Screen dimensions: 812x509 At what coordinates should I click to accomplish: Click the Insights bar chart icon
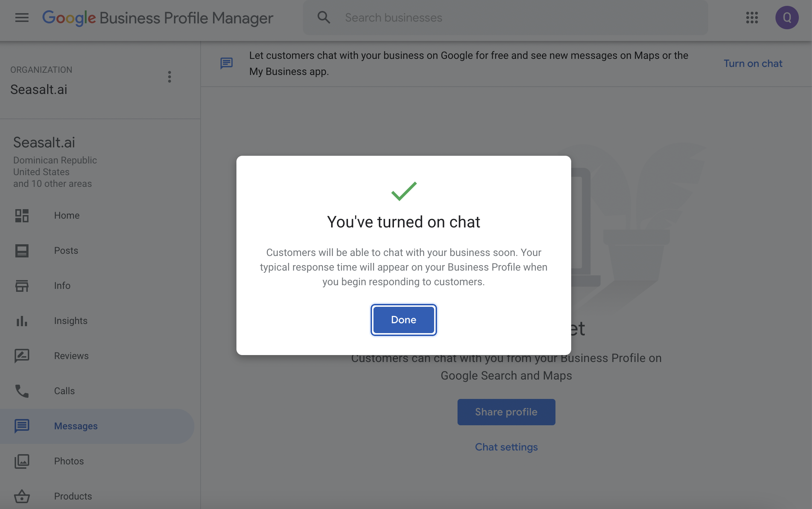click(22, 321)
